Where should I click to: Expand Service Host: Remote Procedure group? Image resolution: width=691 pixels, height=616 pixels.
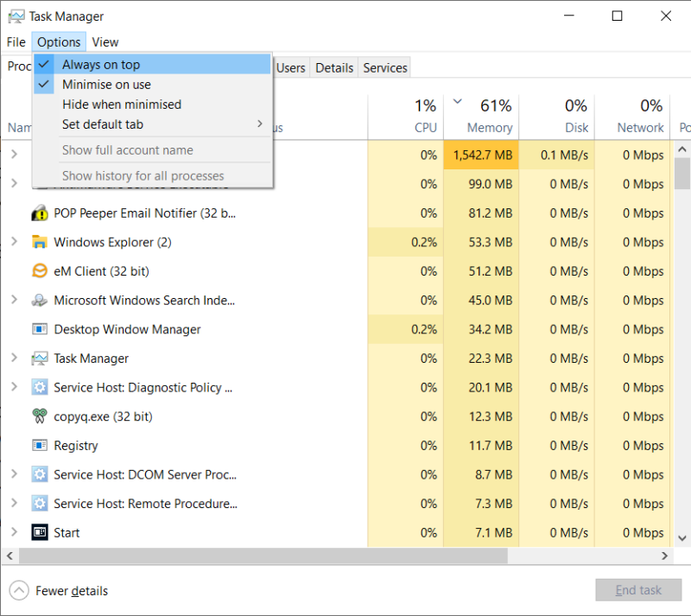coord(14,503)
